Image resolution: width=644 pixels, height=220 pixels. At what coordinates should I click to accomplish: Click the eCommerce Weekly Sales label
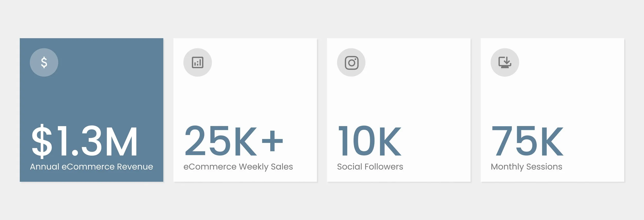[238, 167]
